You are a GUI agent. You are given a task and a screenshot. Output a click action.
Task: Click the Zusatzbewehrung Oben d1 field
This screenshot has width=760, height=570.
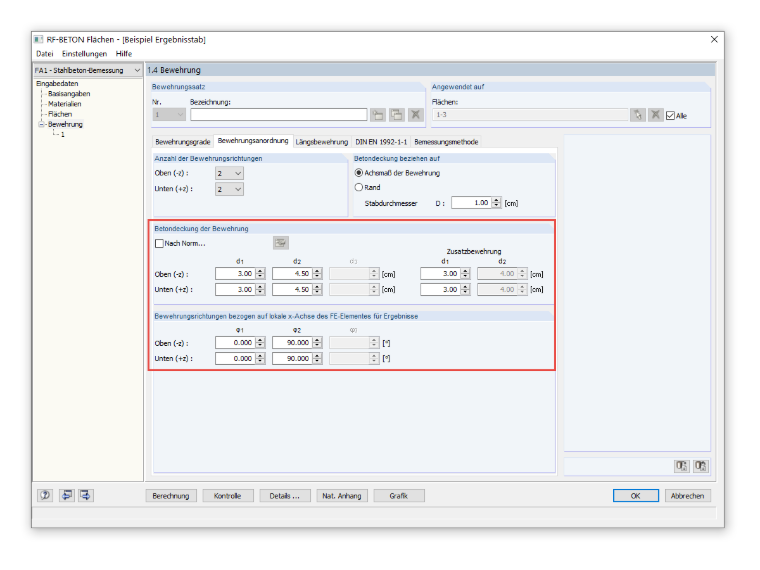tap(440, 274)
